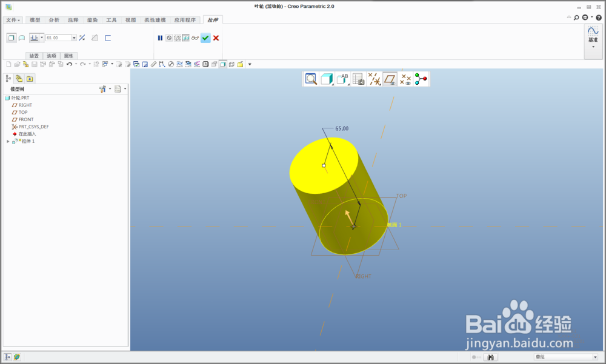Pause the extrude feature tool

(x=160, y=38)
